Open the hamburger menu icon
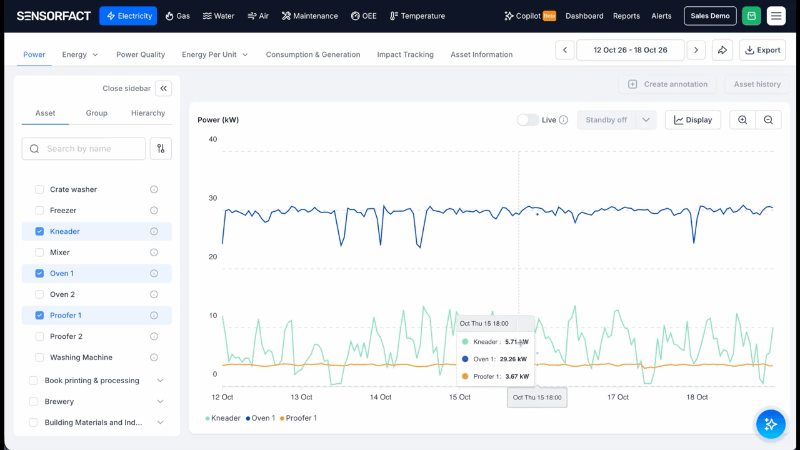This screenshot has height=450, width=800. 776,16
